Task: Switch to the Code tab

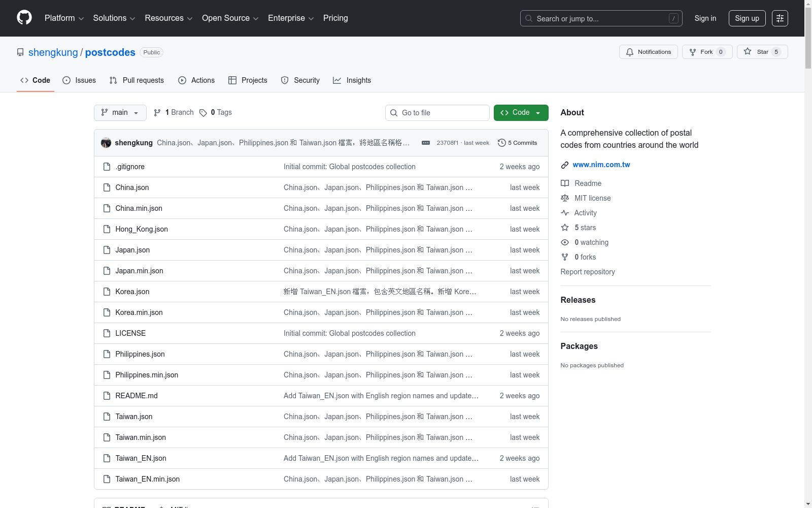Action: coord(36,80)
